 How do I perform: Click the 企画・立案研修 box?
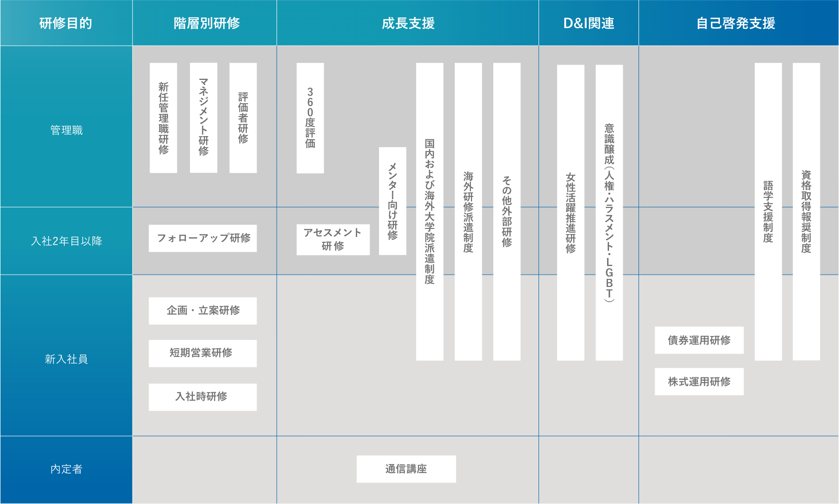[x=203, y=311]
